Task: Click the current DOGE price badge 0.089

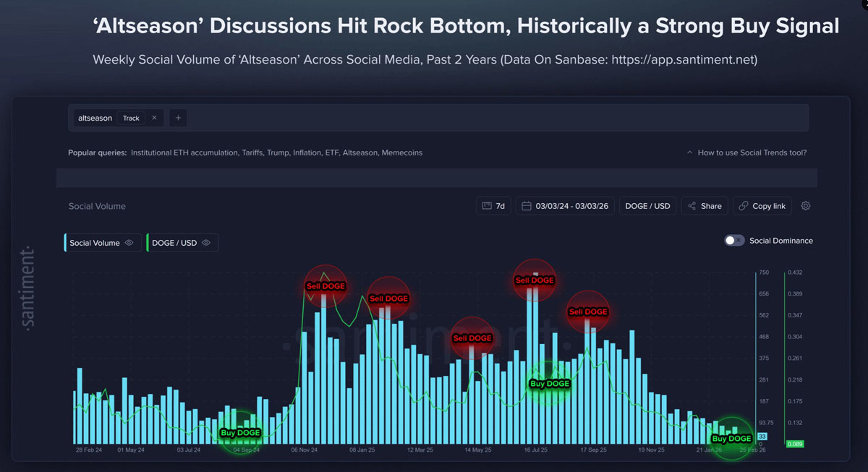Action: 795,444
